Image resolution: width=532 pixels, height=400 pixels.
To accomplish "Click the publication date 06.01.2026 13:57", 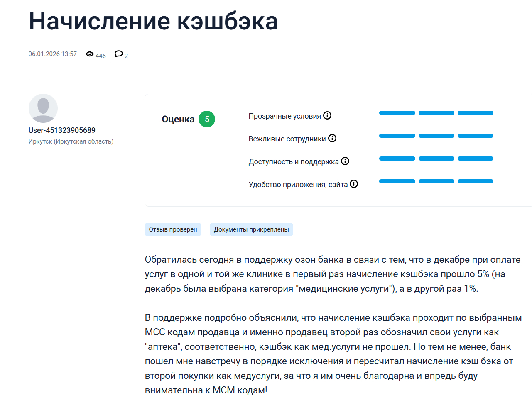I will pyautogui.click(x=53, y=54).
